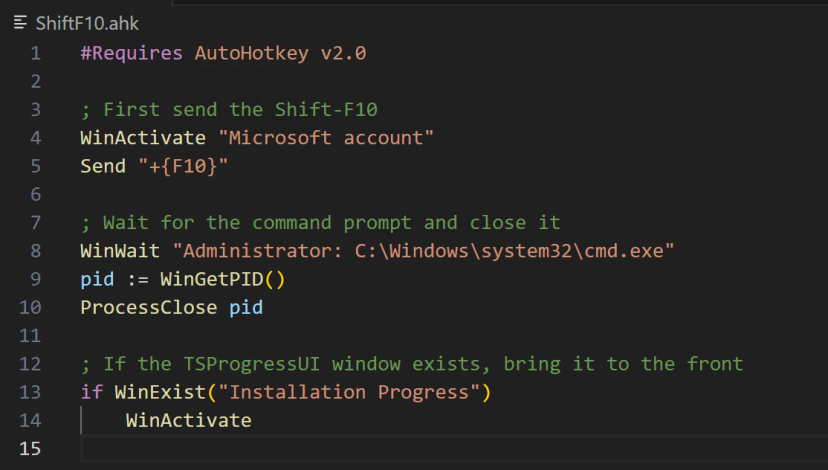Click WinActivate on line 4

(143, 137)
